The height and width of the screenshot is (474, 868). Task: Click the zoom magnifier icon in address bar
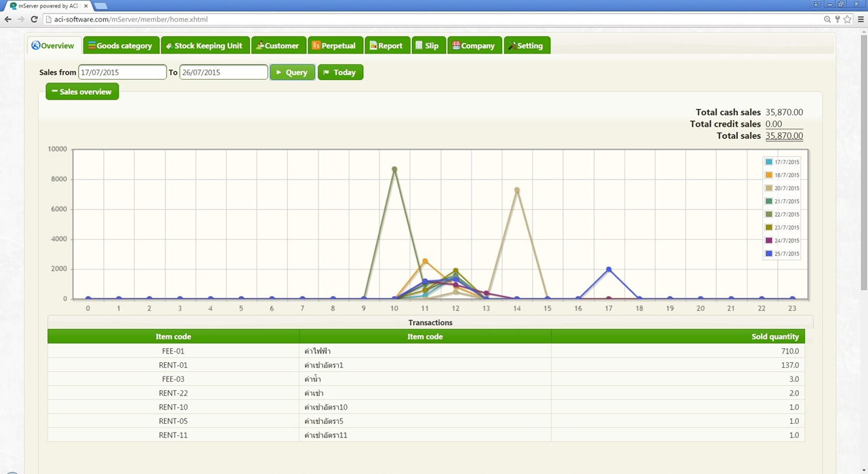(827, 19)
